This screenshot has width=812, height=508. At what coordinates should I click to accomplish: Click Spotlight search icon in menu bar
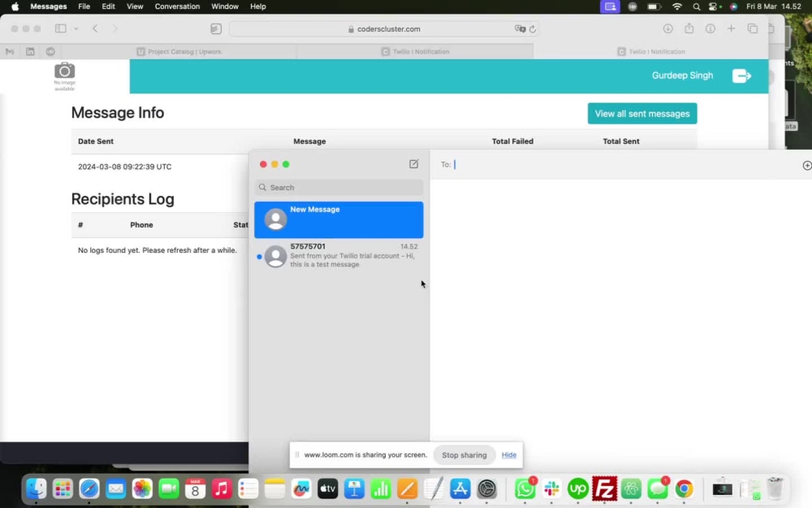697,7
